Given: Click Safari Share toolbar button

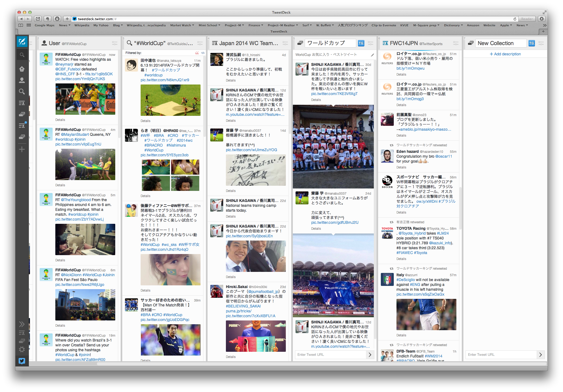Looking at the screenshot, I should pyautogui.click(x=38, y=19).
